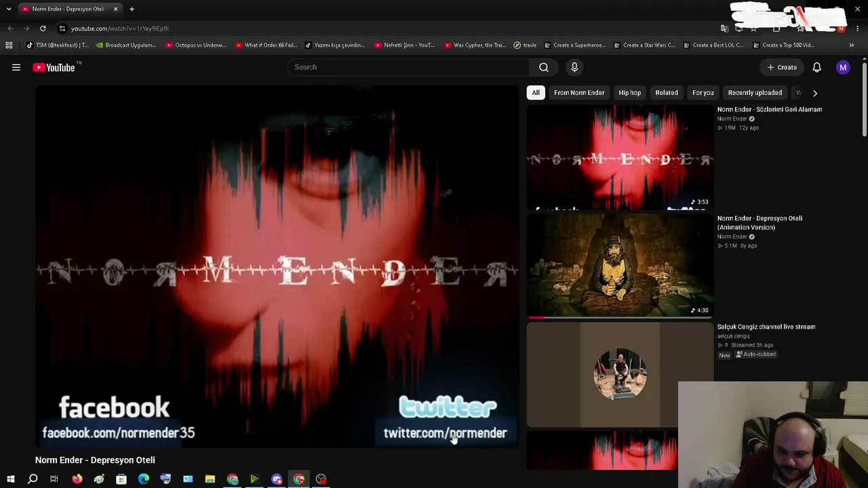
Task: Visit the selçuk cengiz channel name
Action: [734, 336]
